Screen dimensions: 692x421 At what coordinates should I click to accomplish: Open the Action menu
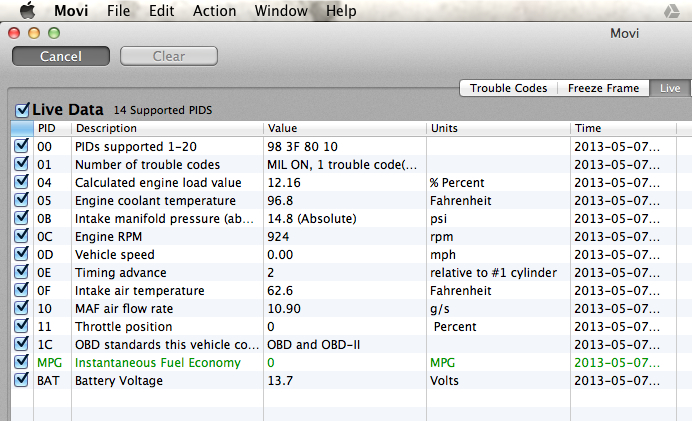click(213, 11)
